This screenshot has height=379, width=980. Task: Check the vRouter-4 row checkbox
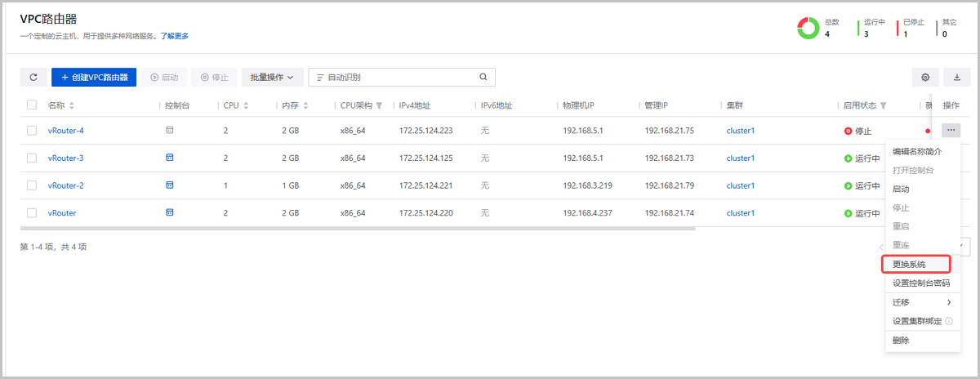[32, 131]
